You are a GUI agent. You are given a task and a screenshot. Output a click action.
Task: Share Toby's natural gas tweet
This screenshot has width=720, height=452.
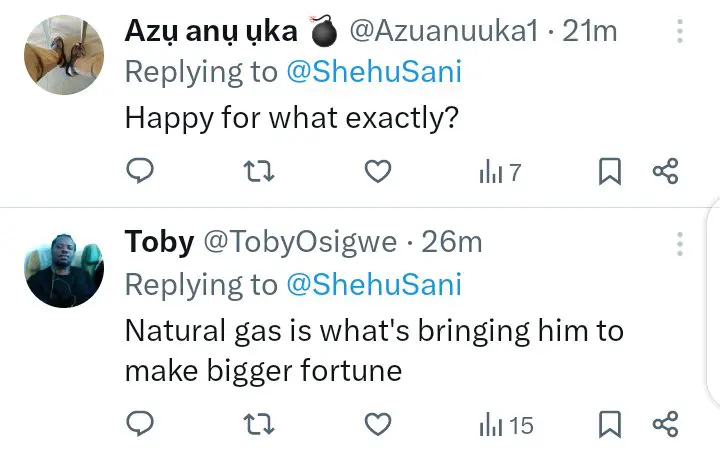[665, 425]
